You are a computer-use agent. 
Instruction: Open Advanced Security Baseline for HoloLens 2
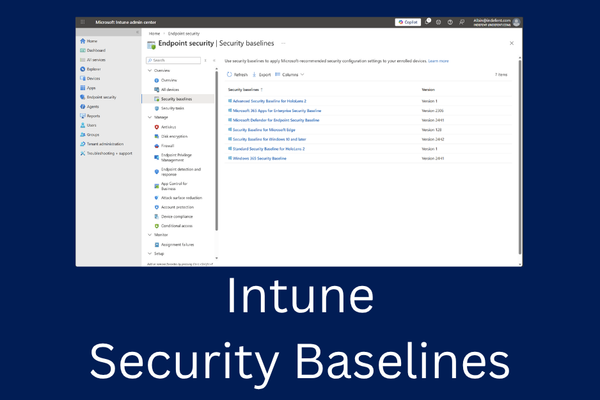[x=267, y=101]
